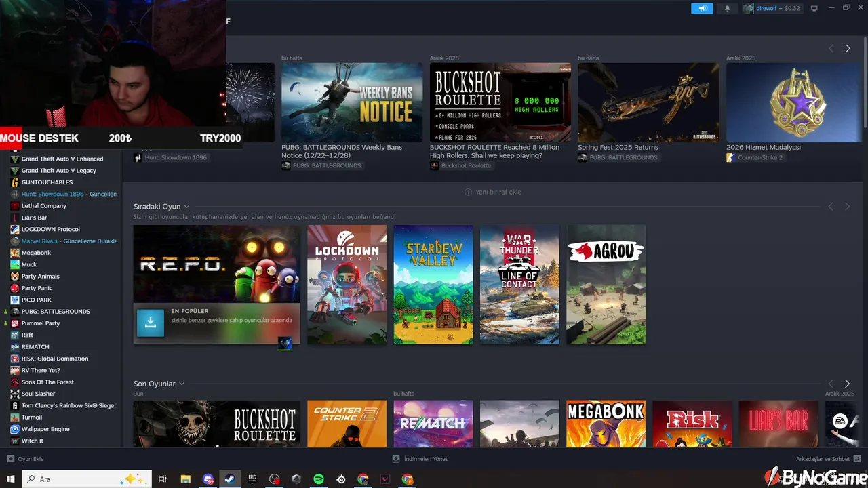Viewport: 868px width, 488px height.
Task: Open War Thunder Line of Contact cover
Action: click(x=519, y=285)
